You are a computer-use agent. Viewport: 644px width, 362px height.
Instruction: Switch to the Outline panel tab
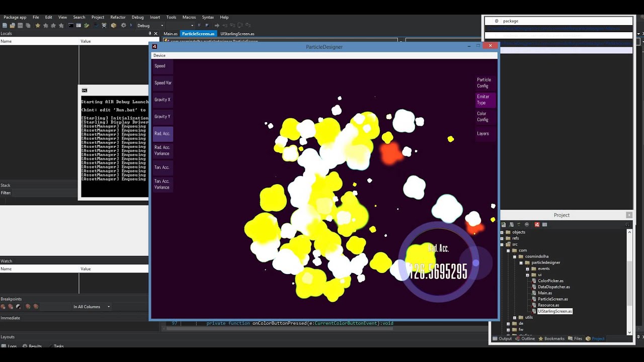(x=525, y=339)
